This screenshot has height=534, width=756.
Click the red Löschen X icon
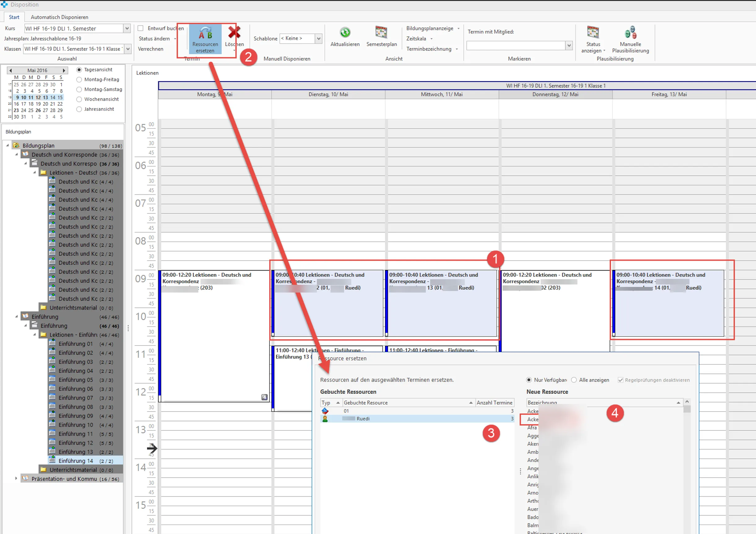click(234, 32)
